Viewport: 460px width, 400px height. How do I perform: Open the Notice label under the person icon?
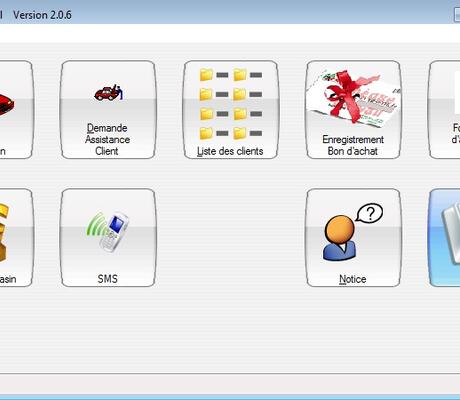click(353, 279)
